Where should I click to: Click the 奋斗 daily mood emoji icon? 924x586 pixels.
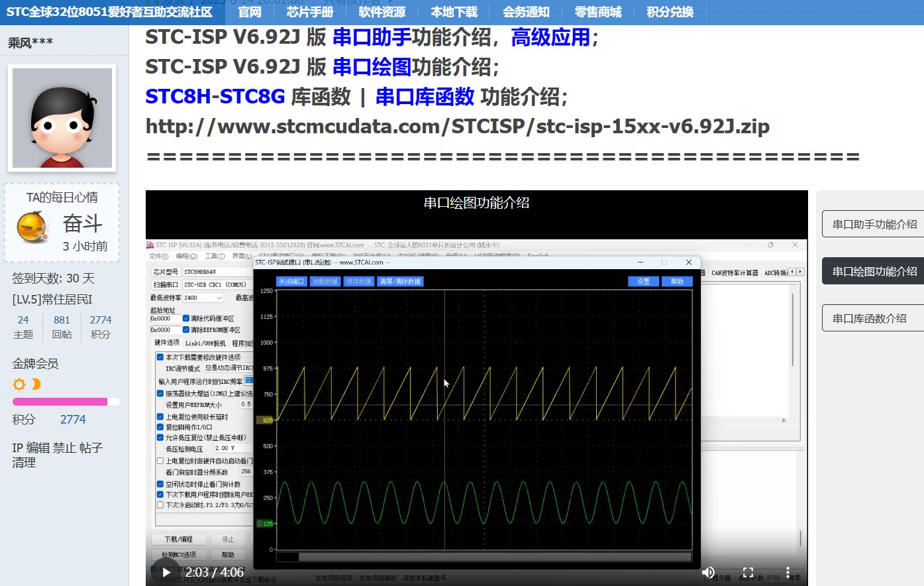[33, 227]
